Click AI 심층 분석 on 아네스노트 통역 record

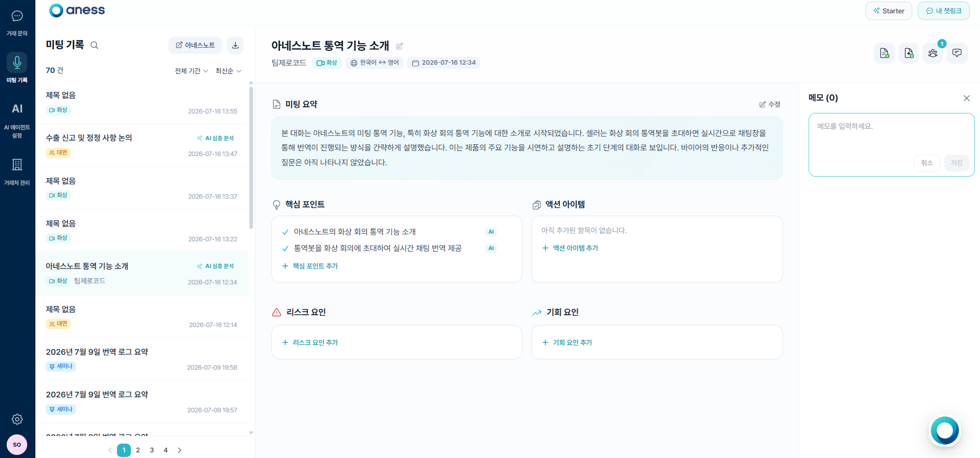(x=215, y=266)
